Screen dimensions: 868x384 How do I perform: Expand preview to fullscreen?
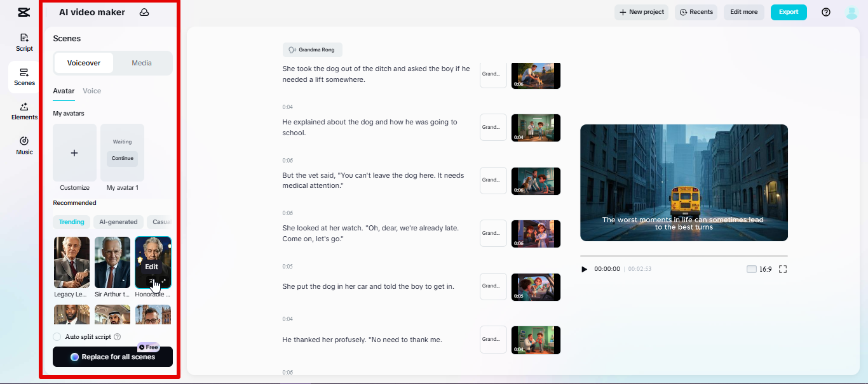pyautogui.click(x=783, y=268)
